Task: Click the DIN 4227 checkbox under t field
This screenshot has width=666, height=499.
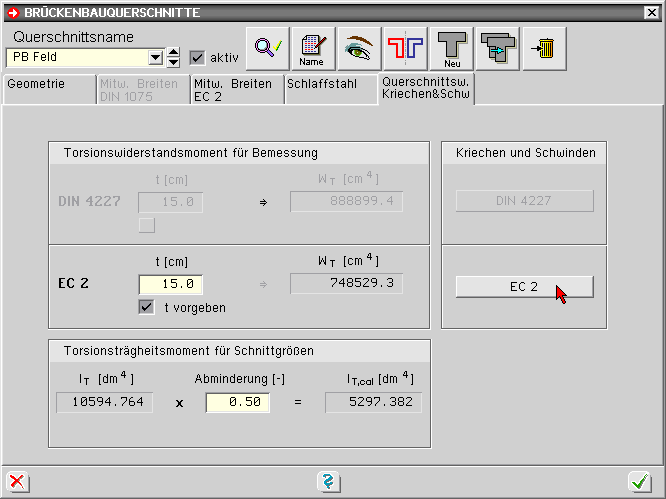Action: point(147,225)
